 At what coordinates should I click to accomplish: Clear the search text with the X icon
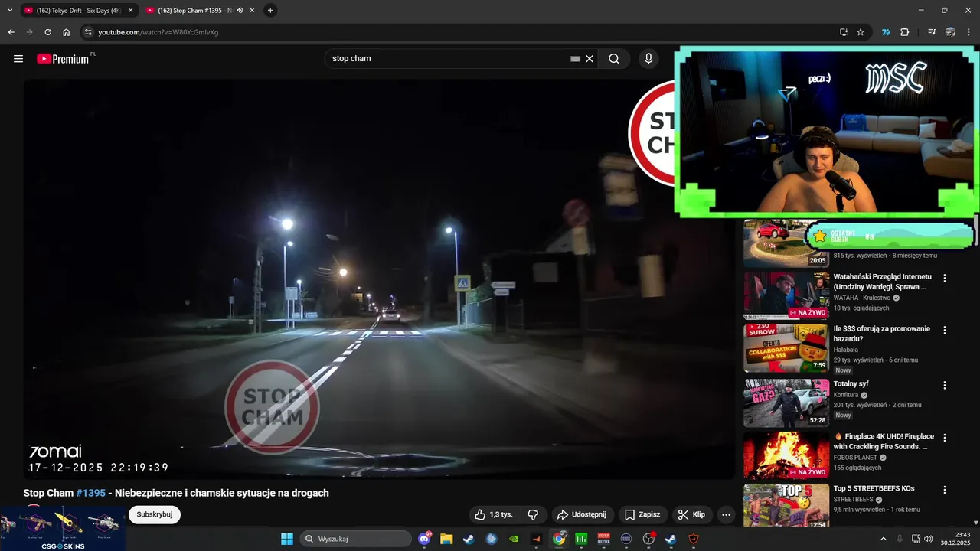click(590, 59)
